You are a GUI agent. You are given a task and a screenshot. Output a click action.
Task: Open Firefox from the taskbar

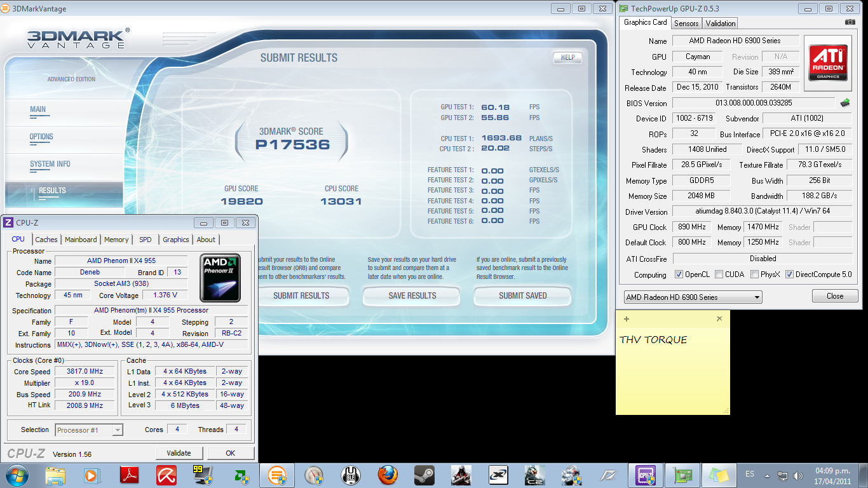(x=387, y=475)
